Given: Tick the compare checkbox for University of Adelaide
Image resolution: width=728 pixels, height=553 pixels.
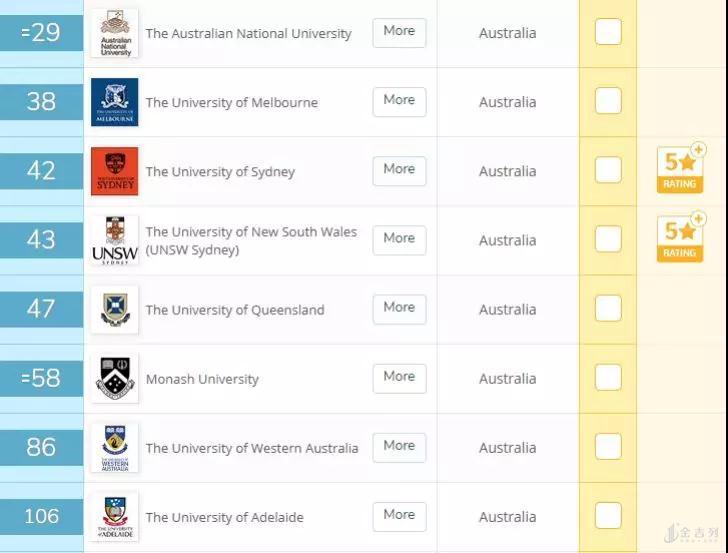Looking at the screenshot, I should (608, 516).
